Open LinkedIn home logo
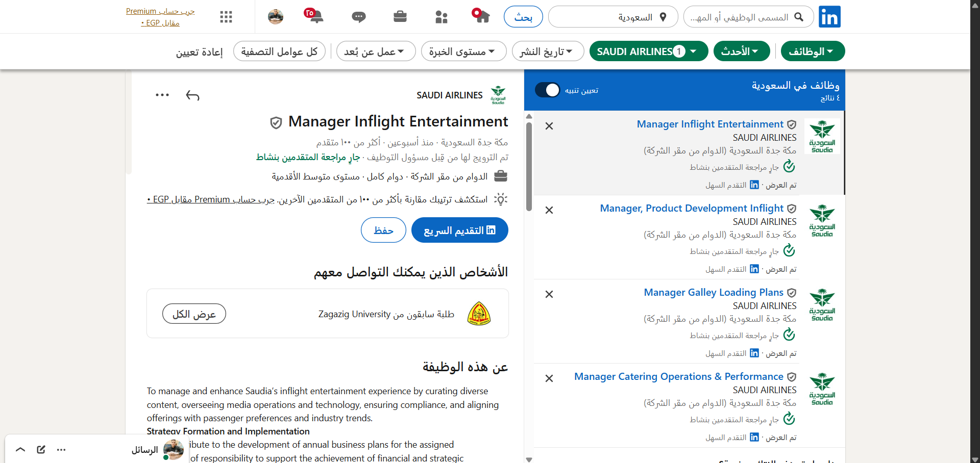Screen dimensions: 980x463 click(829, 17)
